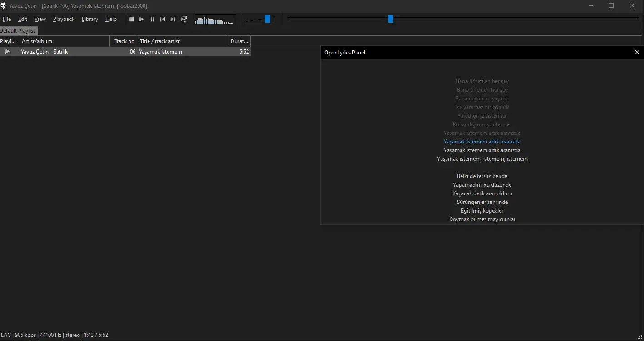Open the Edit menu
644x341 pixels.
pyautogui.click(x=23, y=19)
